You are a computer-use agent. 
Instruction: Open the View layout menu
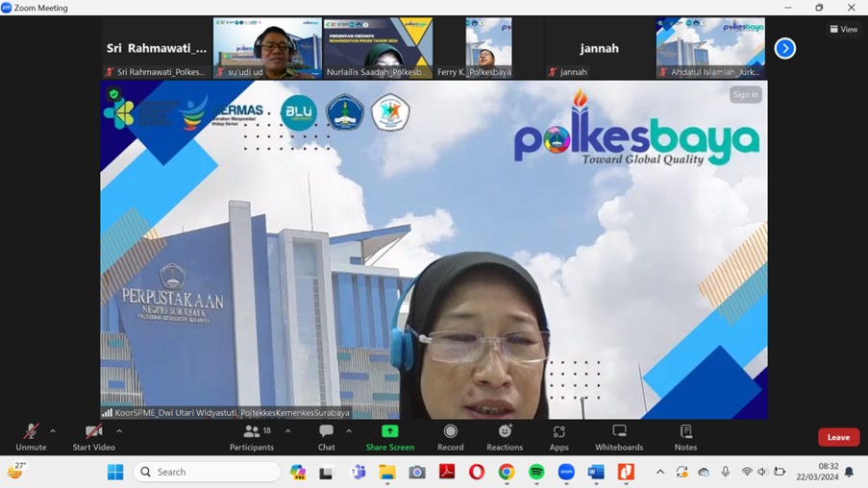coord(844,30)
